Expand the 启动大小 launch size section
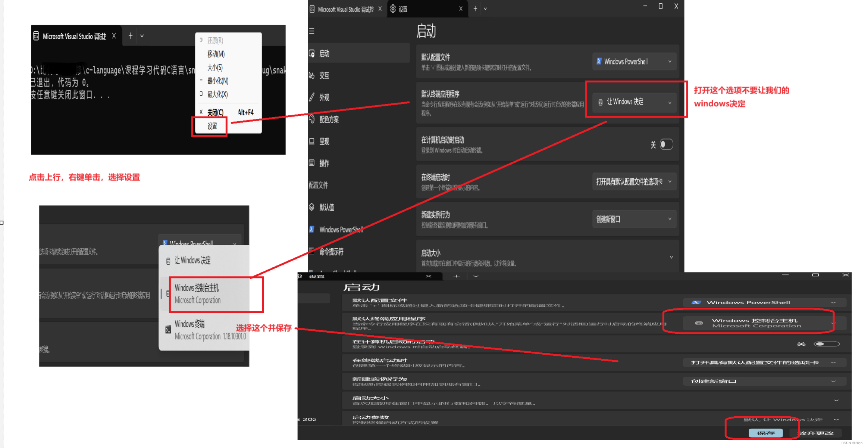The width and height of the screenshot is (868, 448). click(671, 257)
